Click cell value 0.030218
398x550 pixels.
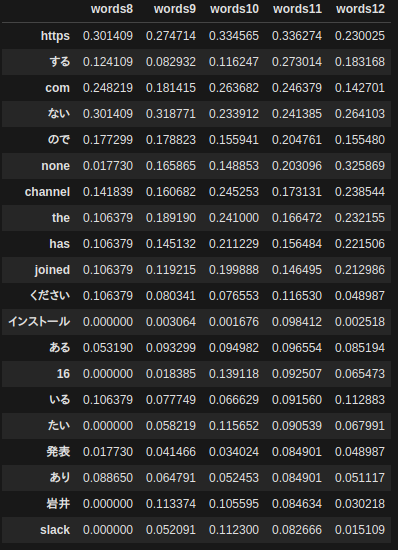click(x=360, y=504)
